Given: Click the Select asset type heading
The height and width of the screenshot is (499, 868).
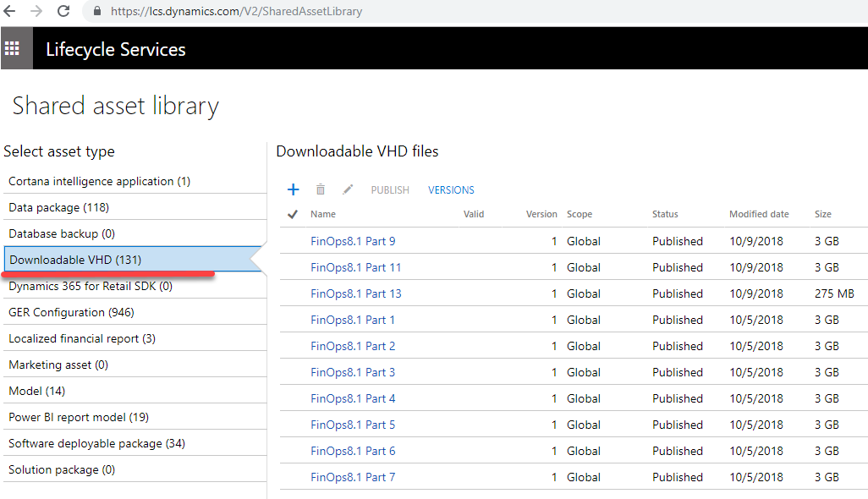Looking at the screenshot, I should click(59, 151).
